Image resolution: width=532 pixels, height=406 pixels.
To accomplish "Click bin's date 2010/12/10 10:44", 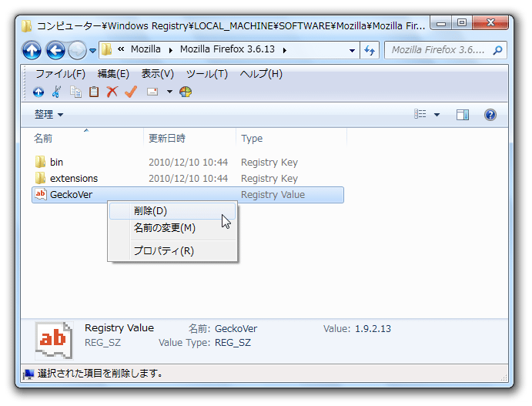I will coord(188,163).
